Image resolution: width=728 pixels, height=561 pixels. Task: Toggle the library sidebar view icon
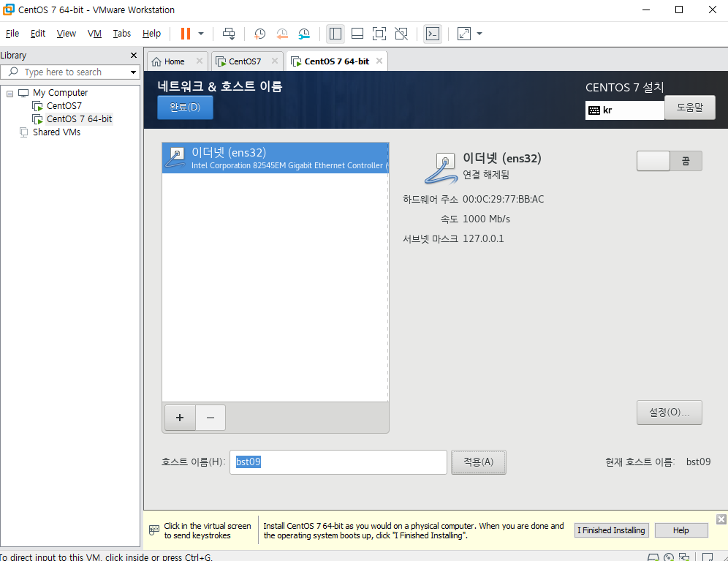pyautogui.click(x=335, y=34)
